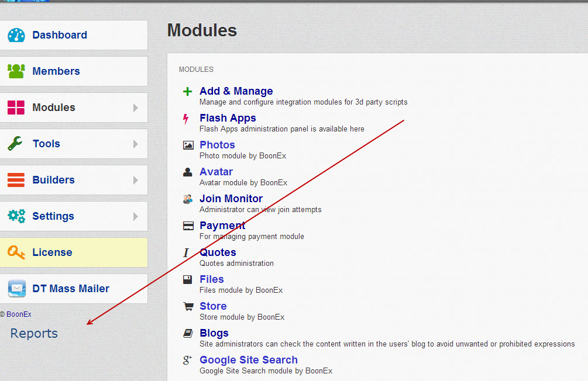
Task: Click the Reports text below sidebar
Action: [x=34, y=334]
